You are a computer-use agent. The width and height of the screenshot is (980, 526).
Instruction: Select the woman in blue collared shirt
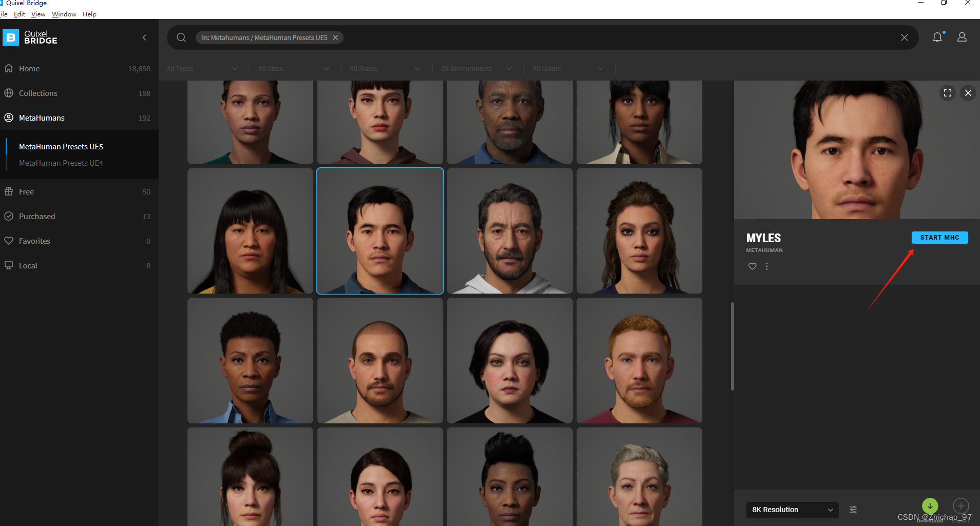250,361
